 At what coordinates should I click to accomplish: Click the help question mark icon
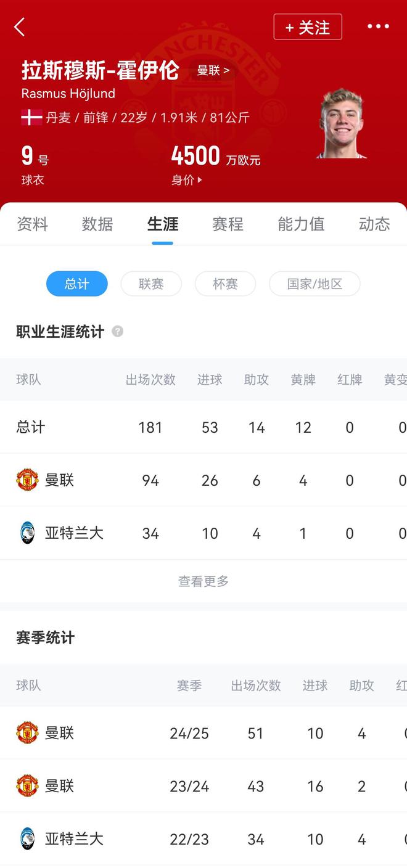click(x=117, y=332)
